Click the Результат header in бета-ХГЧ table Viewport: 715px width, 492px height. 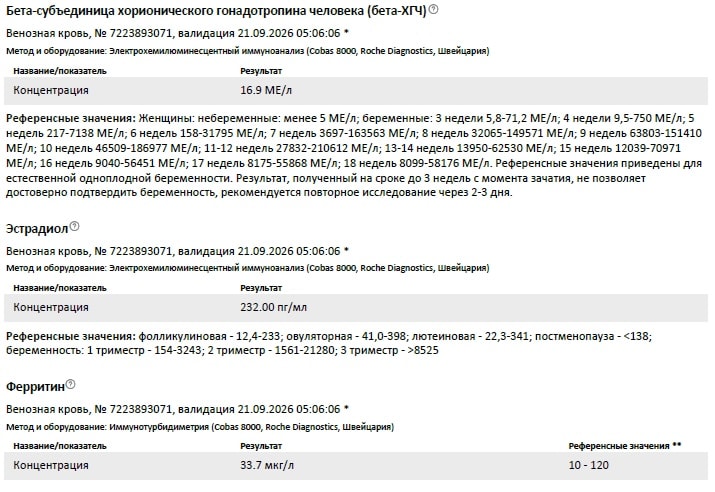(261, 71)
